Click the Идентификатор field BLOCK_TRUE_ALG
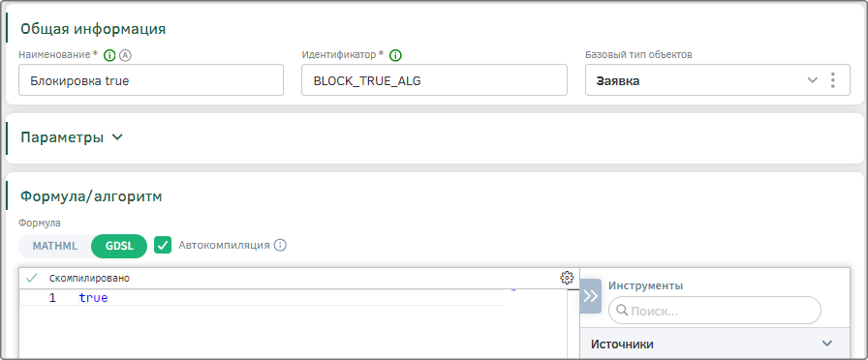Viewport: 868px width, 360px height. click(434, 80)
